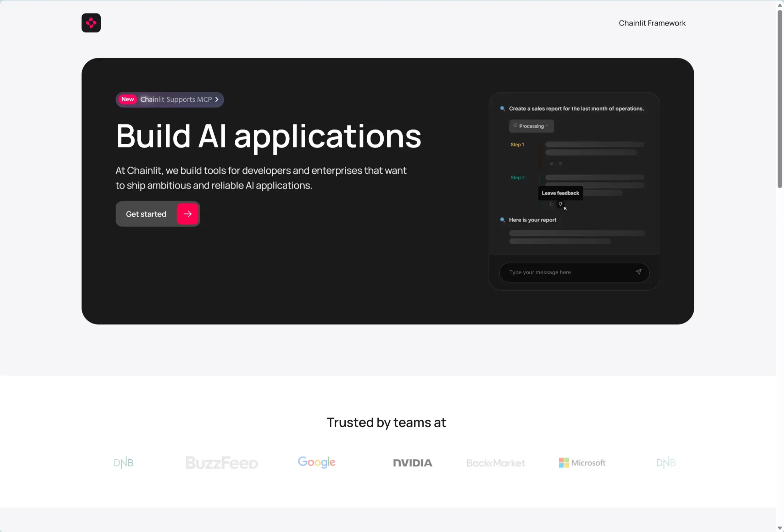
Task: Expand the Processing dropdown
Action: [531, 126]
